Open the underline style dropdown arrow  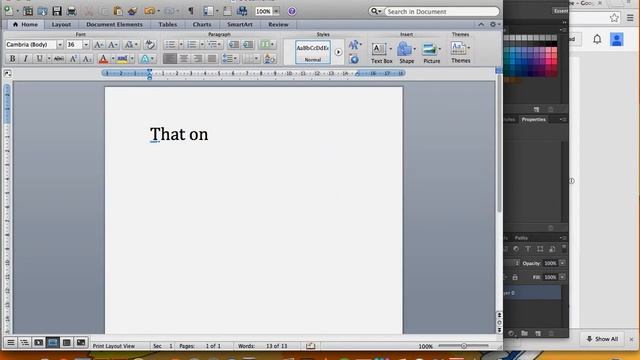pos(49,59)
